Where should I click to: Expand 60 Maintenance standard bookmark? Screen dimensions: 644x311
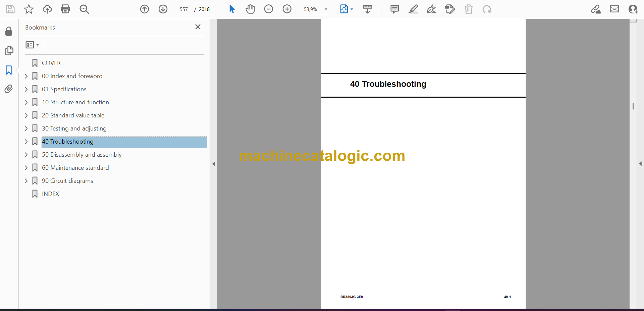26,168
